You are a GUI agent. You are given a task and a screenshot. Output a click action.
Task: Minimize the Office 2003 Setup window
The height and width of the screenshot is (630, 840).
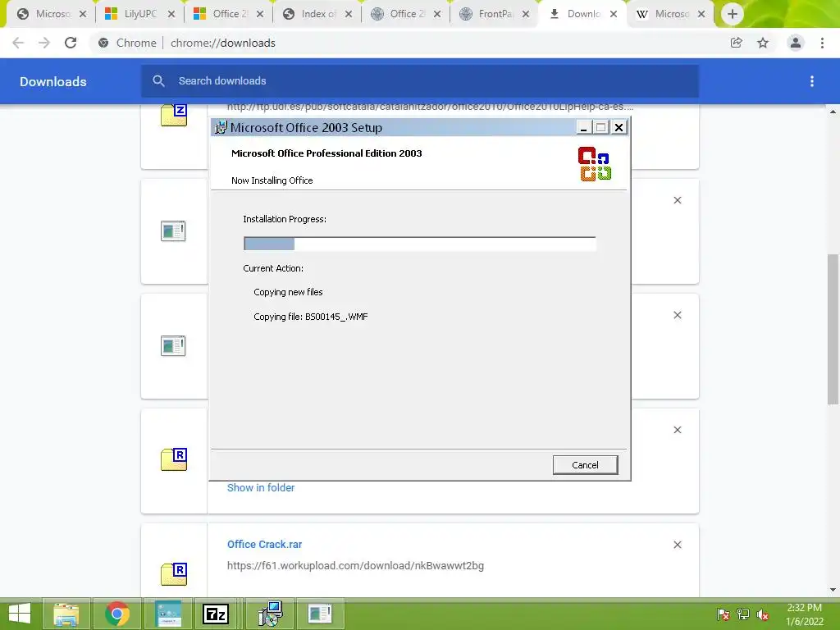583,127
